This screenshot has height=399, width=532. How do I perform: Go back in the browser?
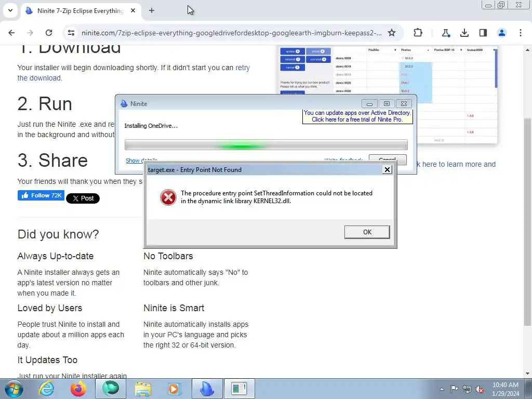click(x=11, y=33)
